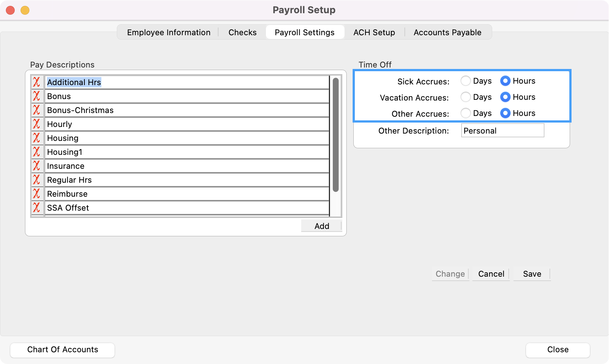Switch to the Employee Information tab
Screen dimensions: 609x364
click(169, 32)
